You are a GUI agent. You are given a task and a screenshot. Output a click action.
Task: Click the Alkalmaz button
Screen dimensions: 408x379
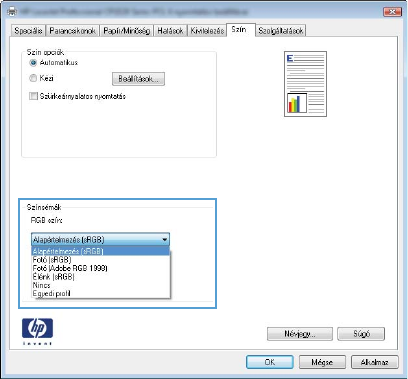pos(375,362)
